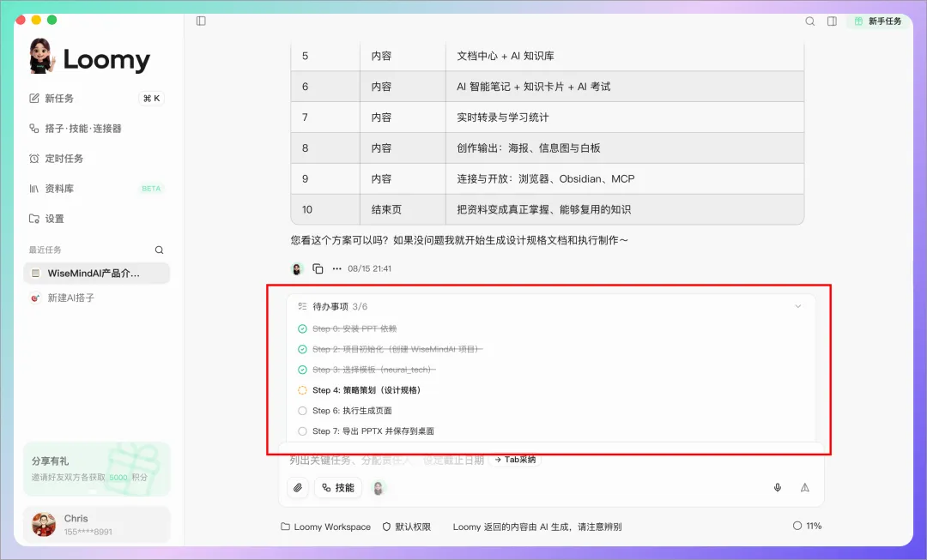
Task: Open the 新手任务 beginner tasks button
Action: [x=878, y=21]
